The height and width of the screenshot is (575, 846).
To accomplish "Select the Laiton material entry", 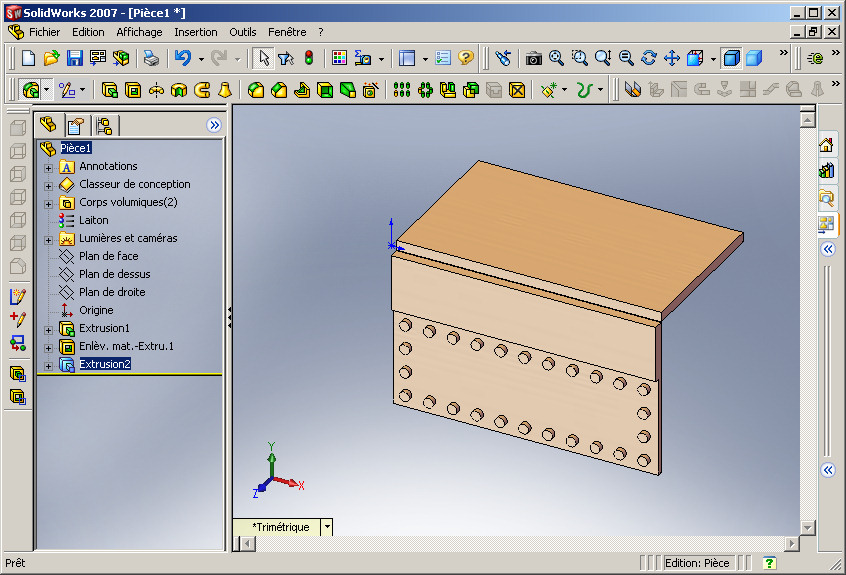I will (x=93, y=220).
